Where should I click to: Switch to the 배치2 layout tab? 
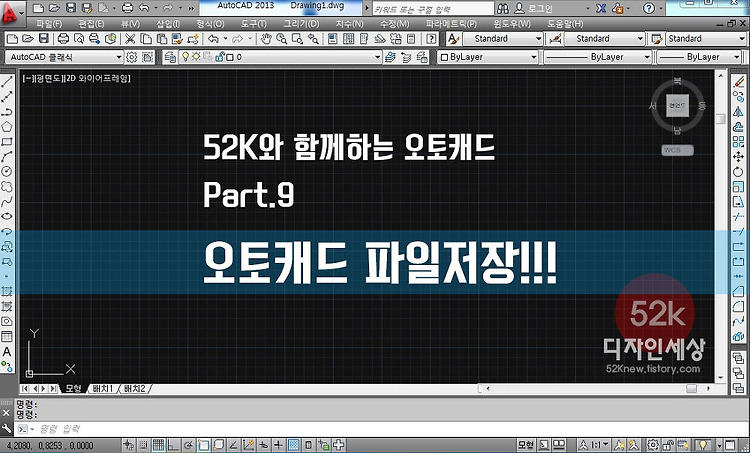coord(134,388)
